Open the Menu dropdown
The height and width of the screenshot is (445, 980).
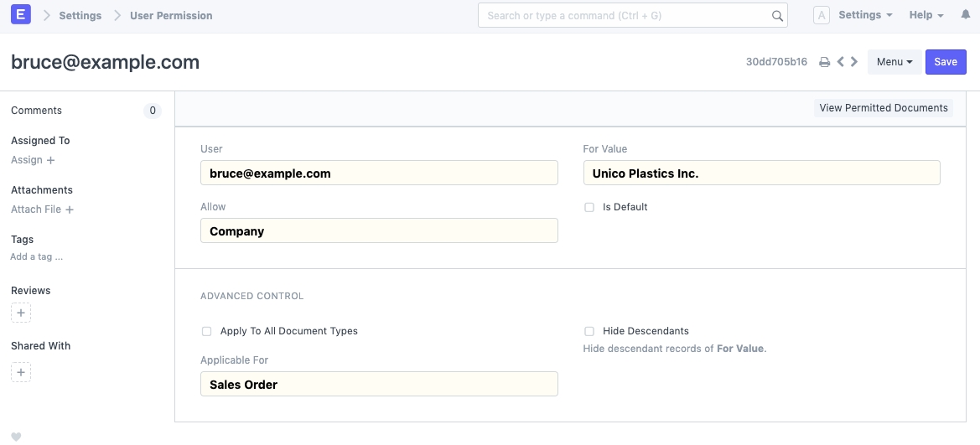point(894,62)
